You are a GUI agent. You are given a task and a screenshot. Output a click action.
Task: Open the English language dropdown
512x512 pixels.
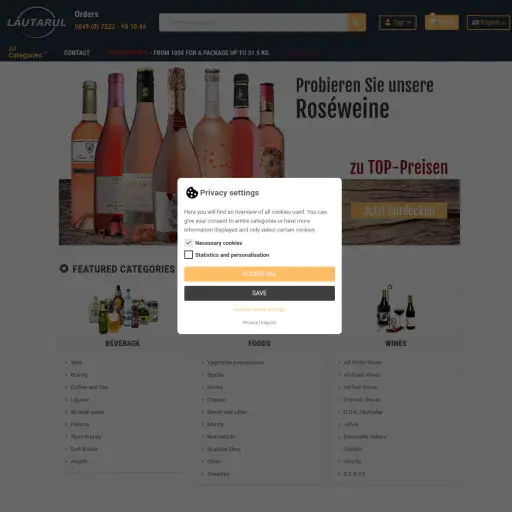[488, 22]
